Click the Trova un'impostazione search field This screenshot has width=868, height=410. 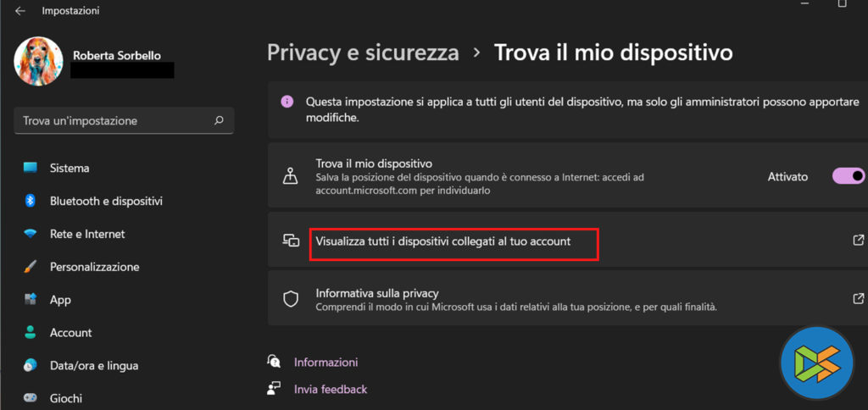pos(114,120)
